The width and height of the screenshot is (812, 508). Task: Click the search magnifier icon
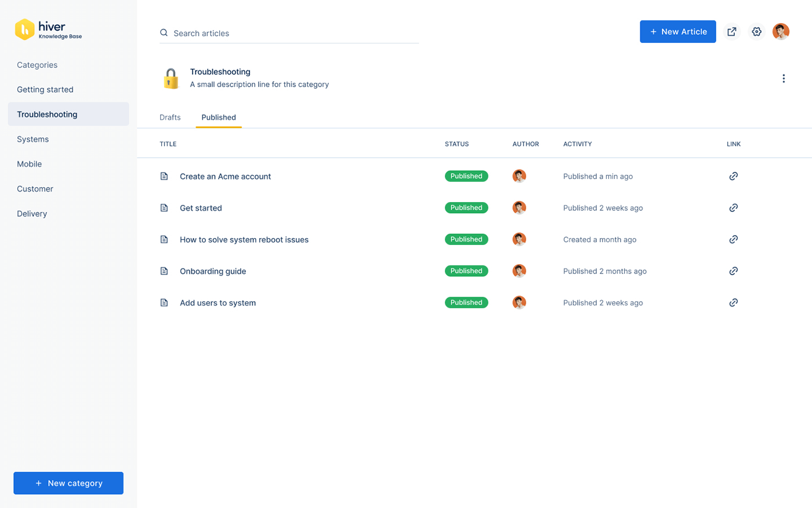(x=164, y=33)
